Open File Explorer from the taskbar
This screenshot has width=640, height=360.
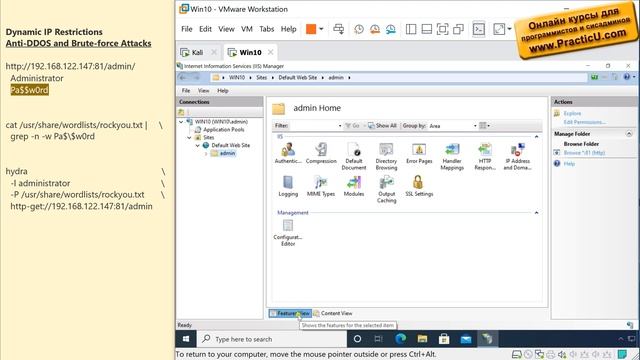point(422,339)
